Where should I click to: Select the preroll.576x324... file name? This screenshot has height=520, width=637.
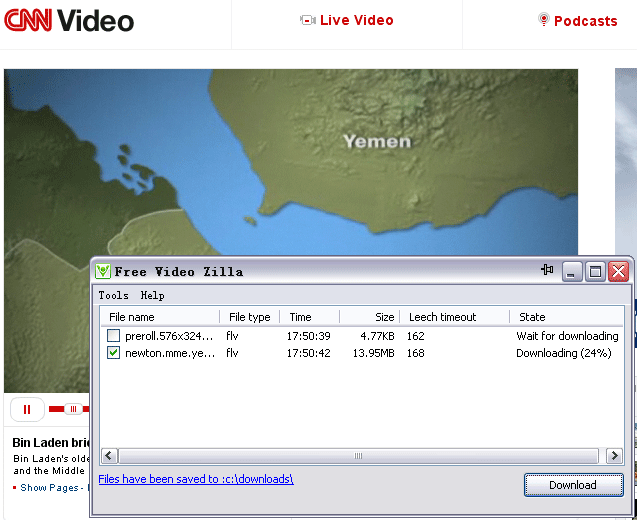click(x=169, y=336)
